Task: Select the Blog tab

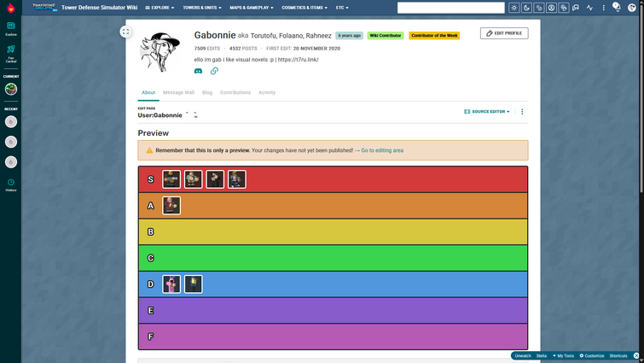Action: click(x=207, y=92)
